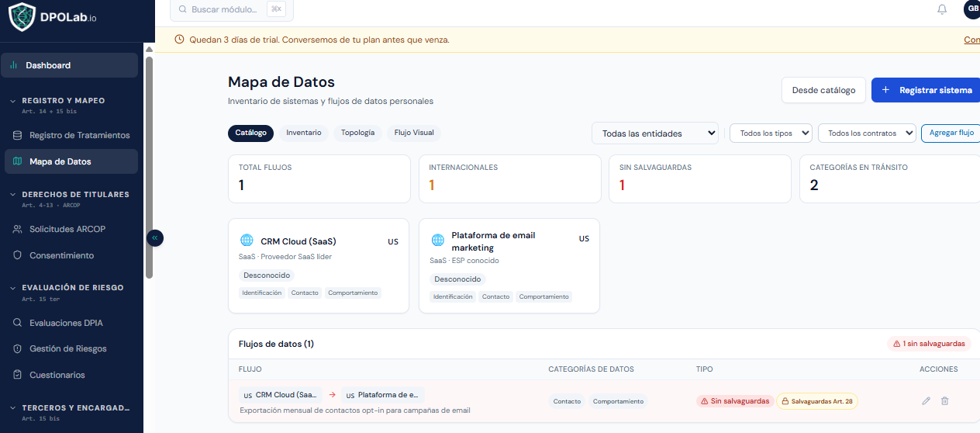Collapse sidebar with double-chevron button

coord(155,237)
